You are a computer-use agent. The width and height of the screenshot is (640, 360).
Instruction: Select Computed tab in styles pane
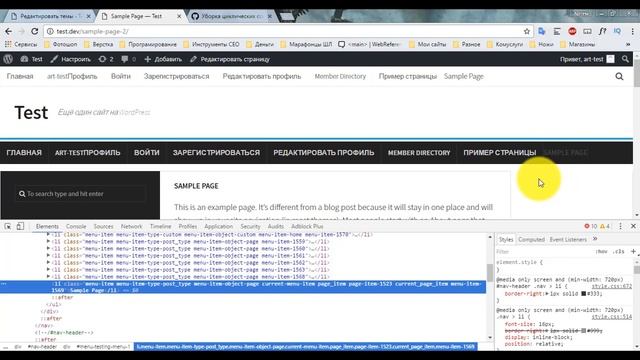coord(531,239)
